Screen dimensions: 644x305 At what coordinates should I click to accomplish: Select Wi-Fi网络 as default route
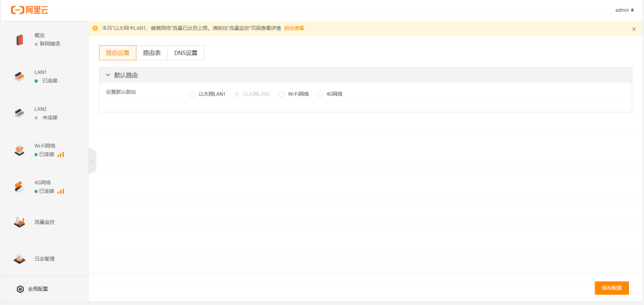(x=282, y=94)
